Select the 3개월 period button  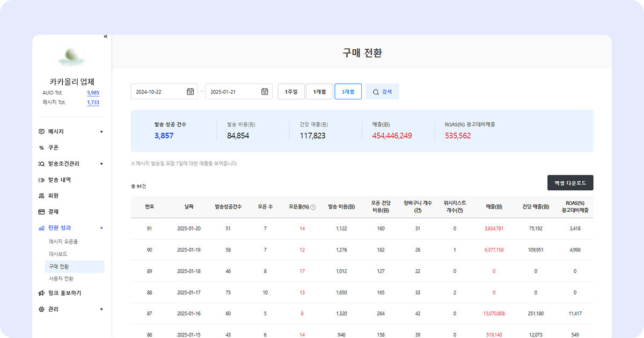click(x=348, y=92)
